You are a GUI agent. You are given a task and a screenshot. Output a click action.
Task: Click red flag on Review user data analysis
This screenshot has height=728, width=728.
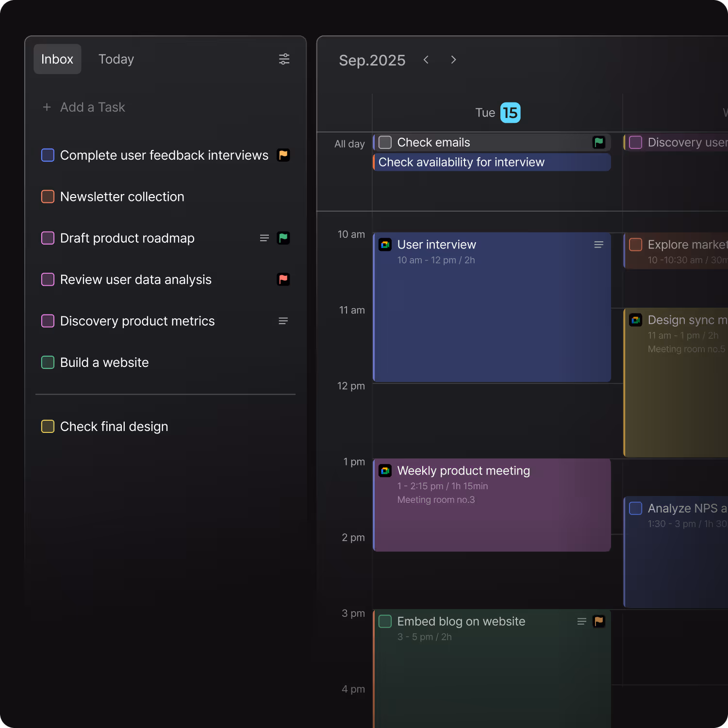pos(283,280)
